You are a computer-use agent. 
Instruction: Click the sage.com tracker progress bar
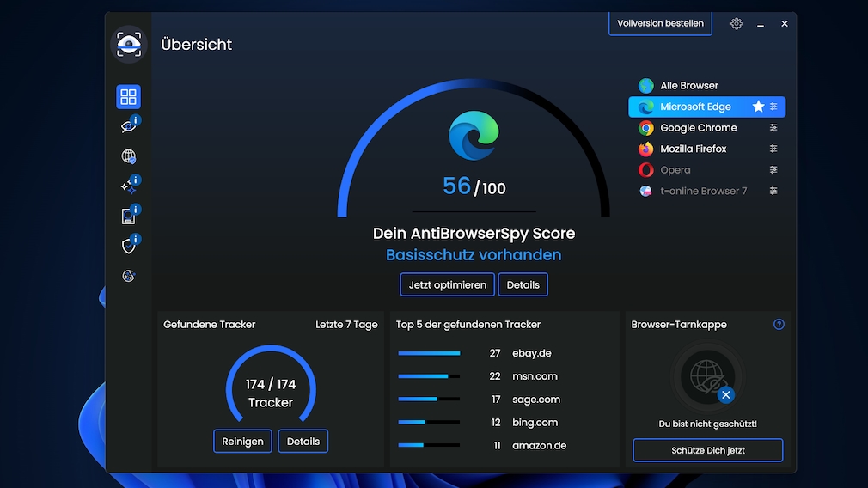[429, 399]
